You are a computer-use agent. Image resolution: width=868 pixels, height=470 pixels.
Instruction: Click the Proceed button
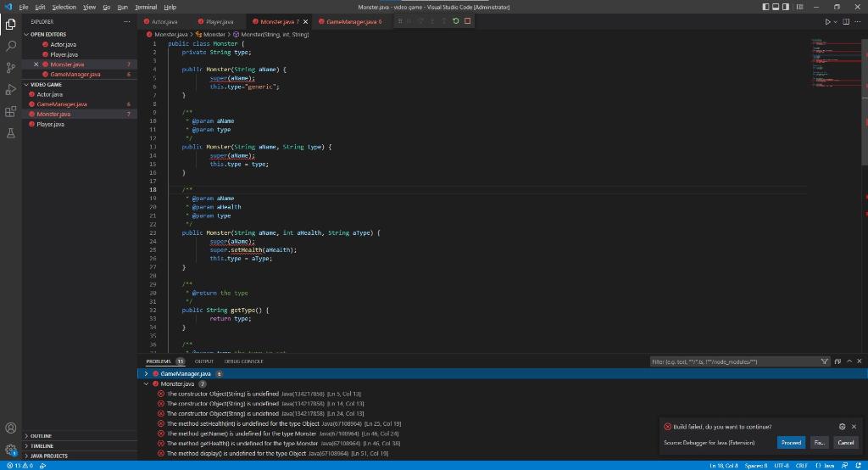pyautogui.click(x=791, y=443)
